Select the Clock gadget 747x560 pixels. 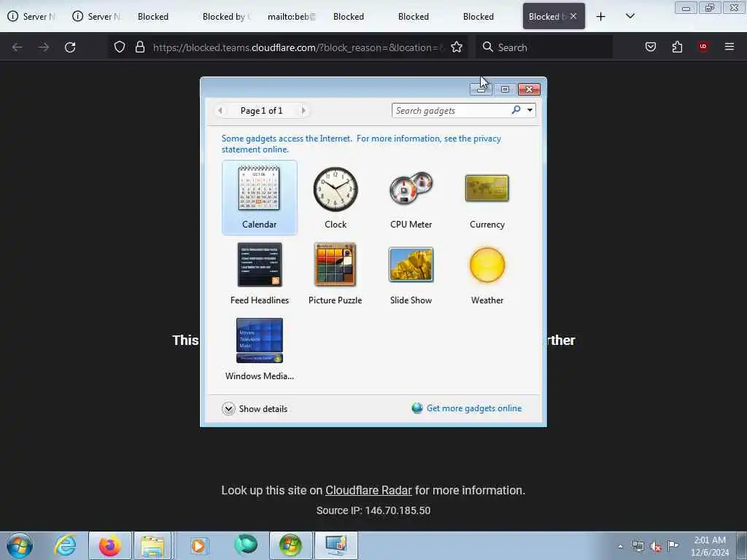coord(336,197)
